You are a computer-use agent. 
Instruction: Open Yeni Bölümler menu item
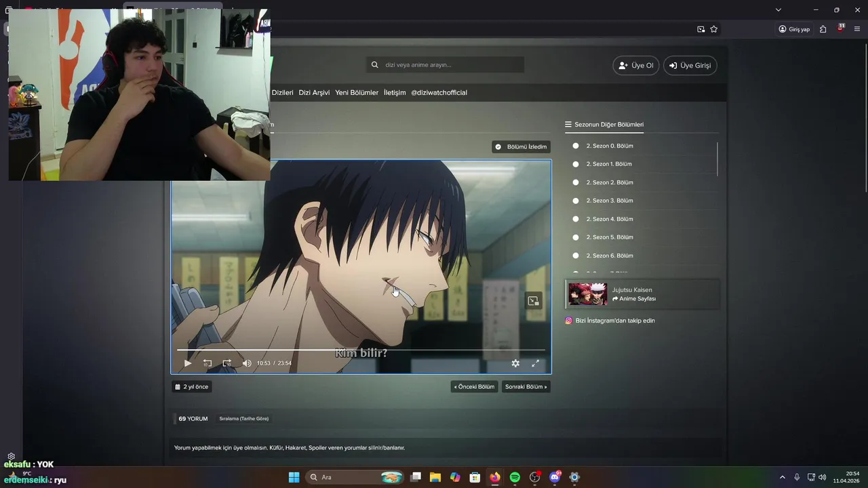[357, 93]
